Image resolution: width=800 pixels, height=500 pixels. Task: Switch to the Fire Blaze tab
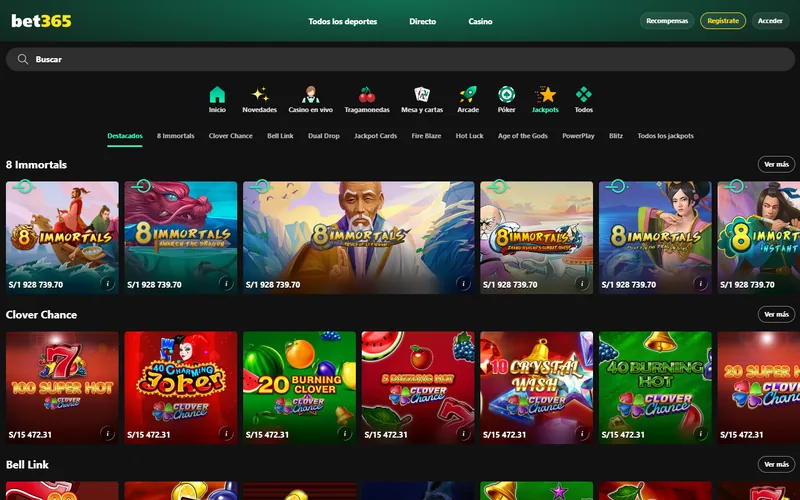426,136
